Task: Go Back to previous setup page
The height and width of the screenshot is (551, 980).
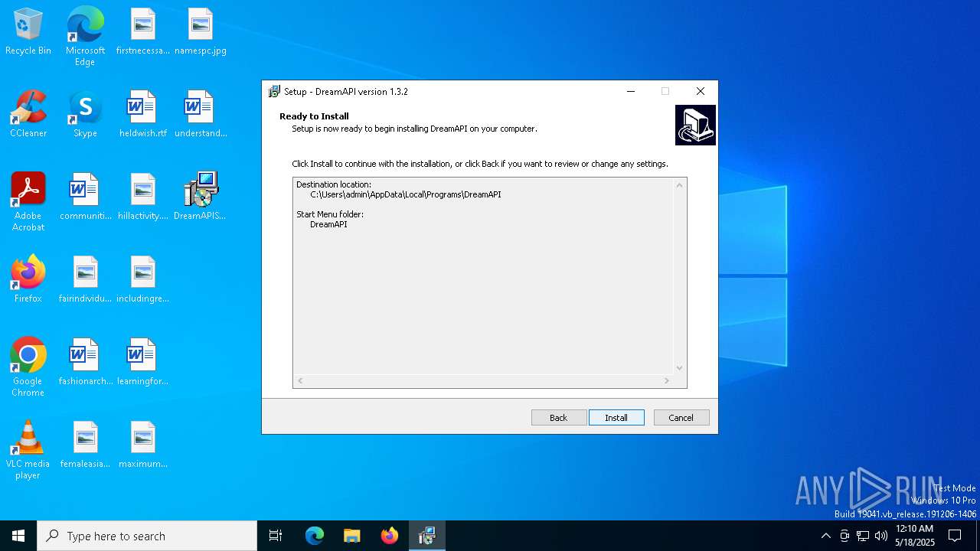Action: click(x=559, y=417)
